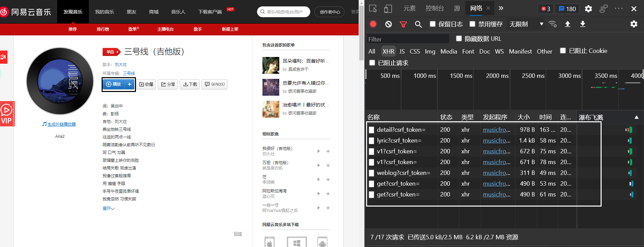Toggle 已阻止 Cookie checkbox

point(563,51)
